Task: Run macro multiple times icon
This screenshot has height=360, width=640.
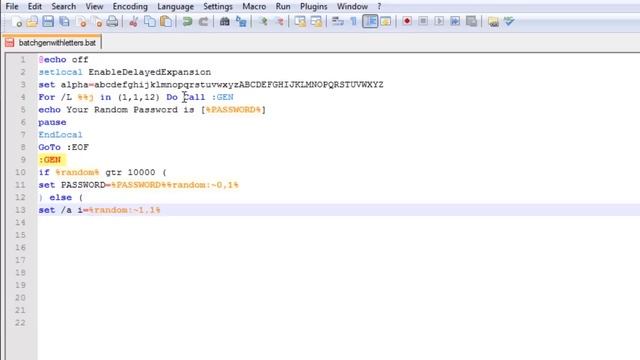Action: pyautogui.click(x=455, y=21)
